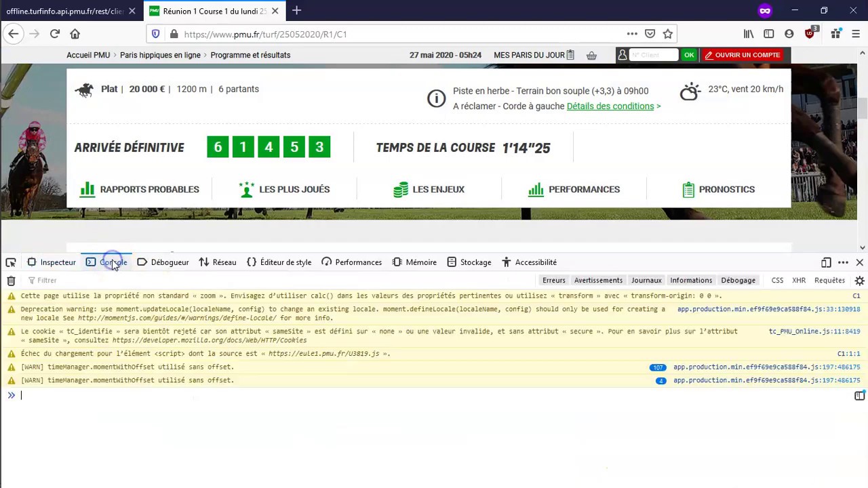Close the Réunion 1 Course 1 tab
The height and width of the screenshot is (488, 868).
(275, 11)
